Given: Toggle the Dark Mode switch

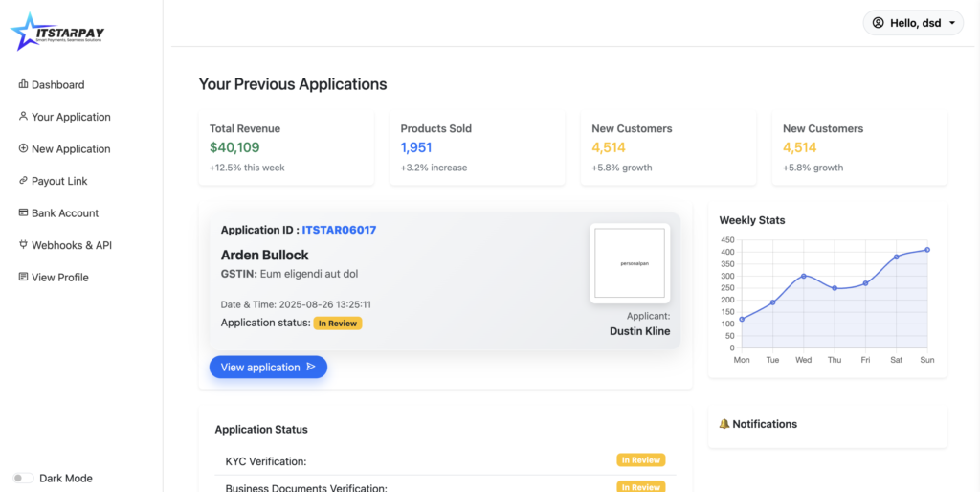Looking at the screenshot, I should (x=23, y=478).
